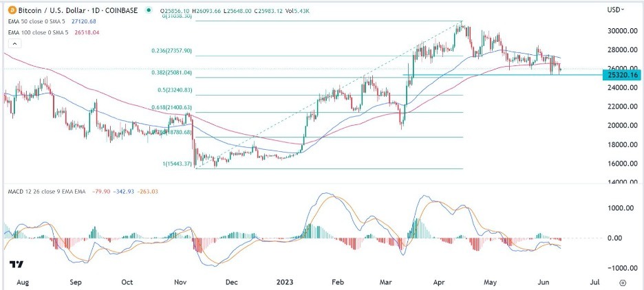
Task: Click the 30000.00 price axis label
Action: 623,31
